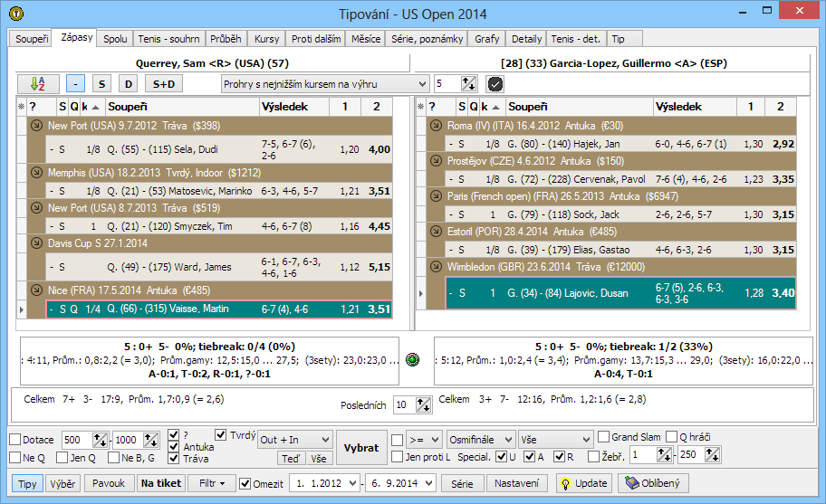Enable the Jen proti L checkbox

click(x=398, y=457)
